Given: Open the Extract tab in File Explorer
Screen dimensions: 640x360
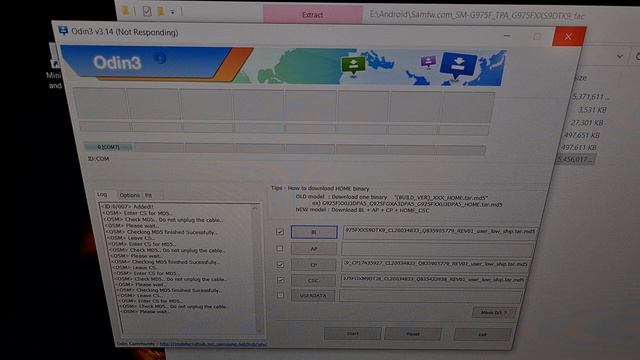Looking at the screenshot, I should pyautogui.click(x=313, y=15).
